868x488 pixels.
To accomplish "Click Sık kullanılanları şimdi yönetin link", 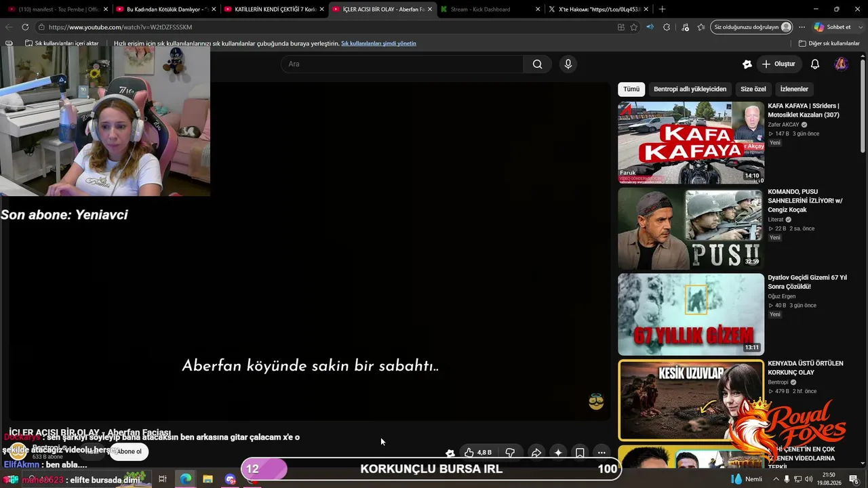I will 378,43.
